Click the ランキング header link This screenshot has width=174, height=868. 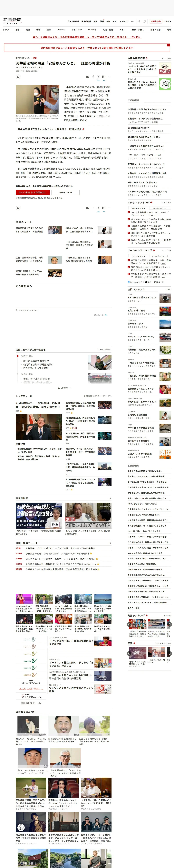(x=124, y=21)
